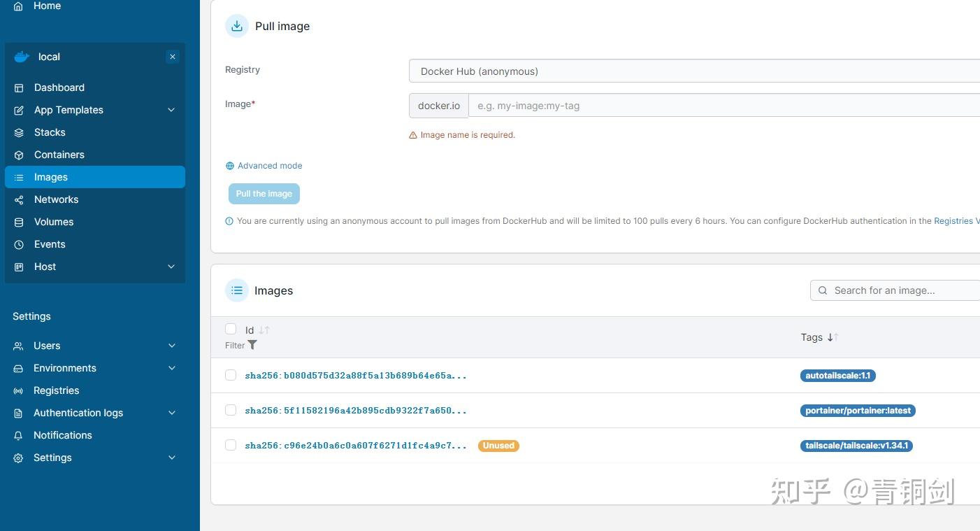Select the checkbox for the autotailscale image
The width and height of the screenshot is (980, 531).
pyautogui.click(x=231, y=375)
